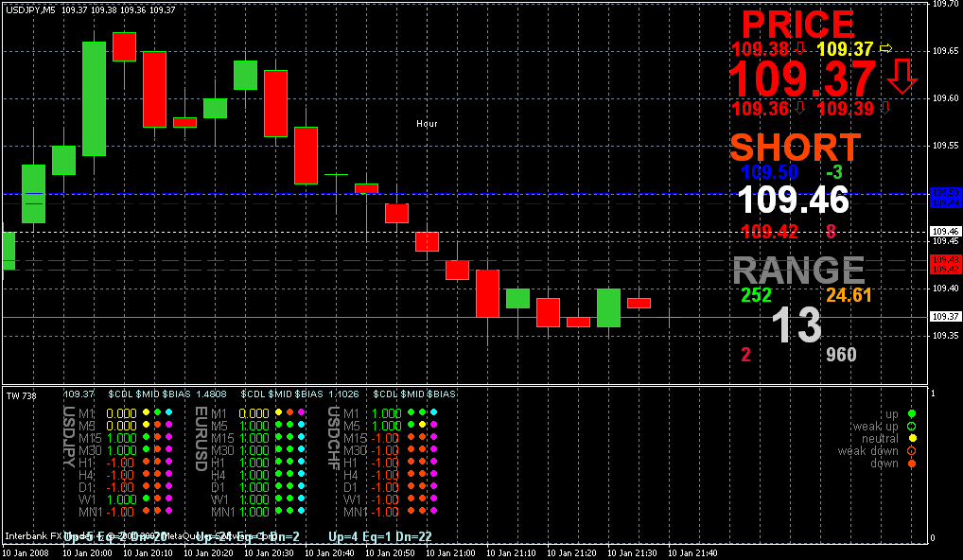
Task: Select USDJPY M1 cyan $BIAS dot
Action: point(169,412)
